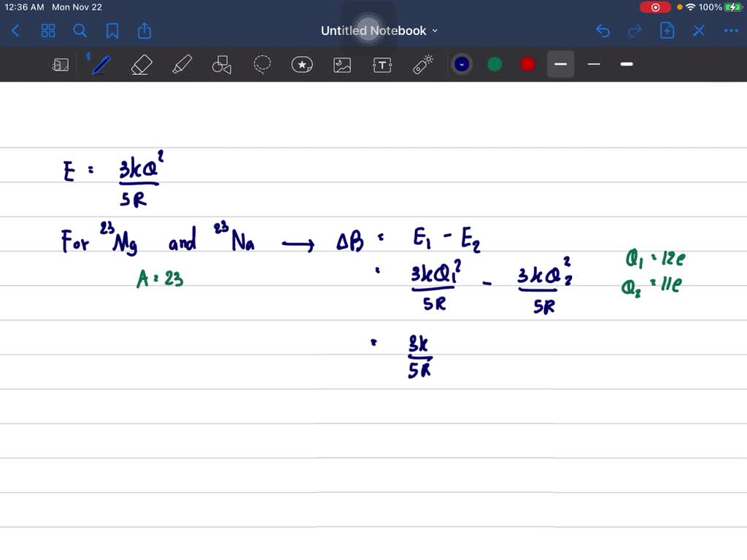Screen dimensions: 747x560
Task: Open the pages overview grid
Action: 48,31
